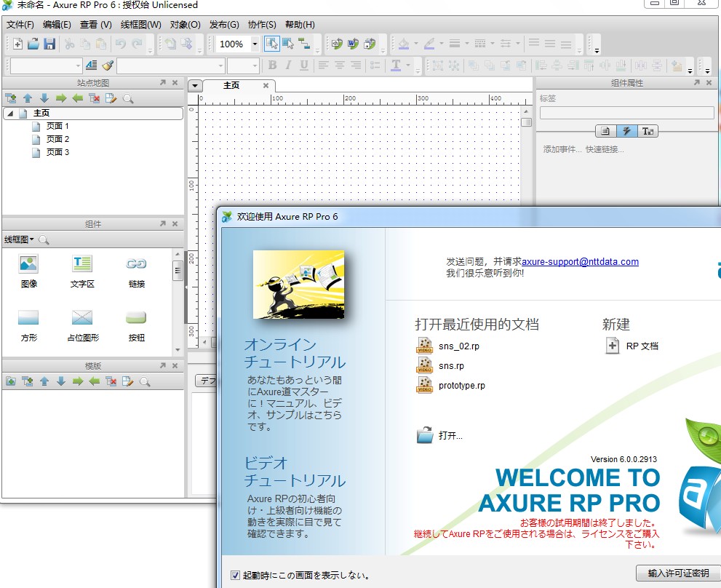Click the Bold formatting icon
The width and height of the screenshot is (721, 588).
[272, 65]
